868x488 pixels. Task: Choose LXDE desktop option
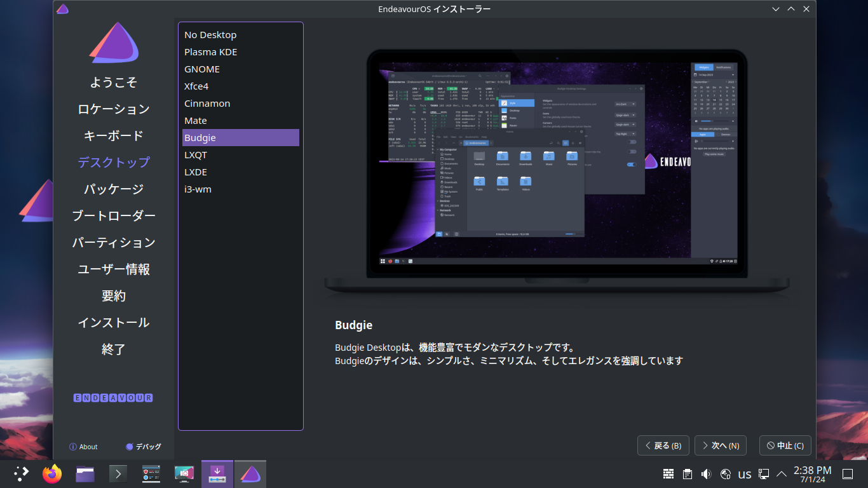pyautogui.click(x=241, y=172)
